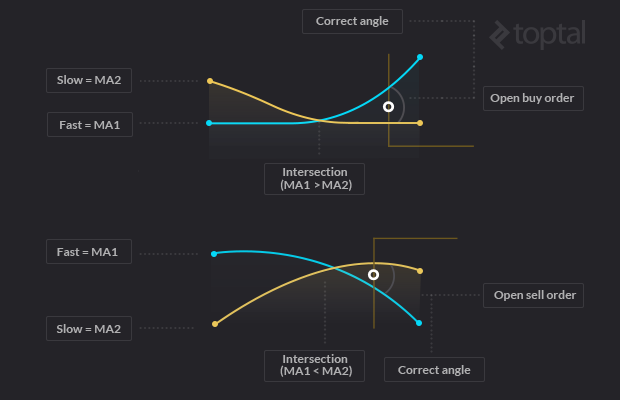Click the white circle marker on top chart
Viewport: 620px width, 400px height.
tap(389, 107)
